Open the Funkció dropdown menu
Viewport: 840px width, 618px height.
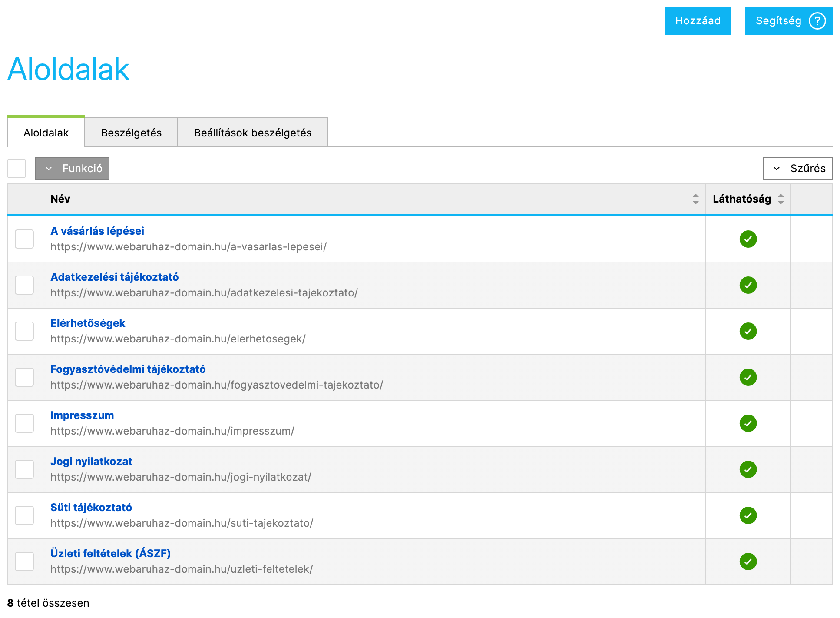[72, 169]
